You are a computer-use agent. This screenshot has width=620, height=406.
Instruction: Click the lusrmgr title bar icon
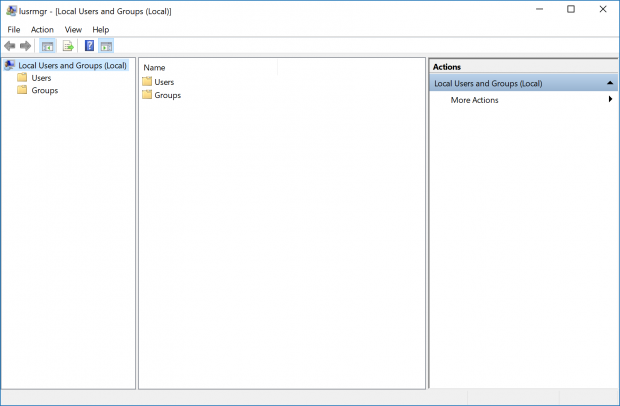click(x=11, y=11)
